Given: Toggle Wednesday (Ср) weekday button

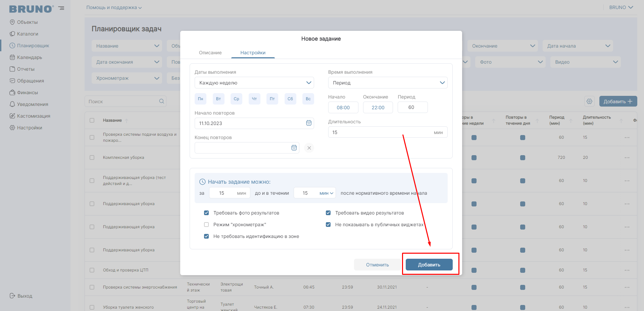Looking at the screenshot, I should (236, 99).
